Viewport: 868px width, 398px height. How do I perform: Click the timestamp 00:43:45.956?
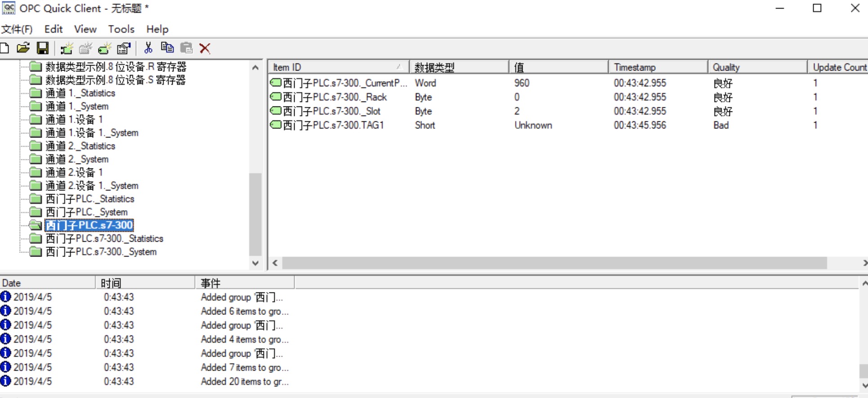[640, 125]
